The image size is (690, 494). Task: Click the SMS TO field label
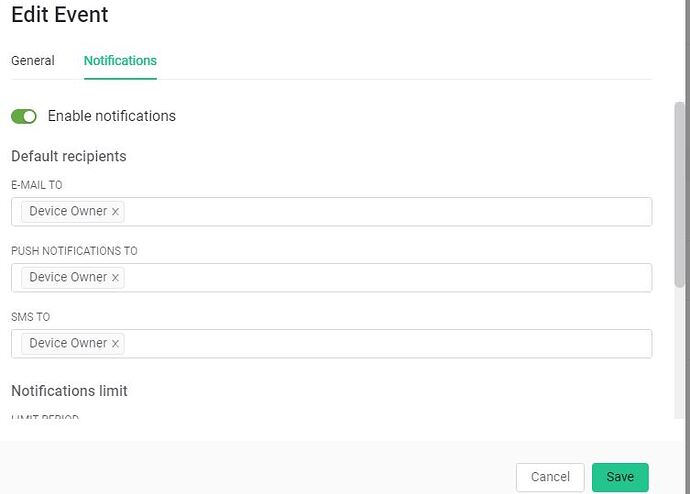30,317
